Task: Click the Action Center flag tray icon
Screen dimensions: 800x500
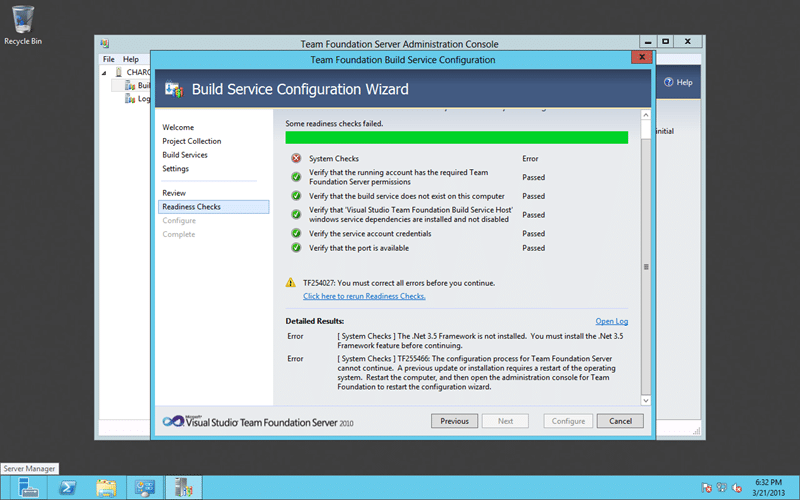Action: click(707, 487)
